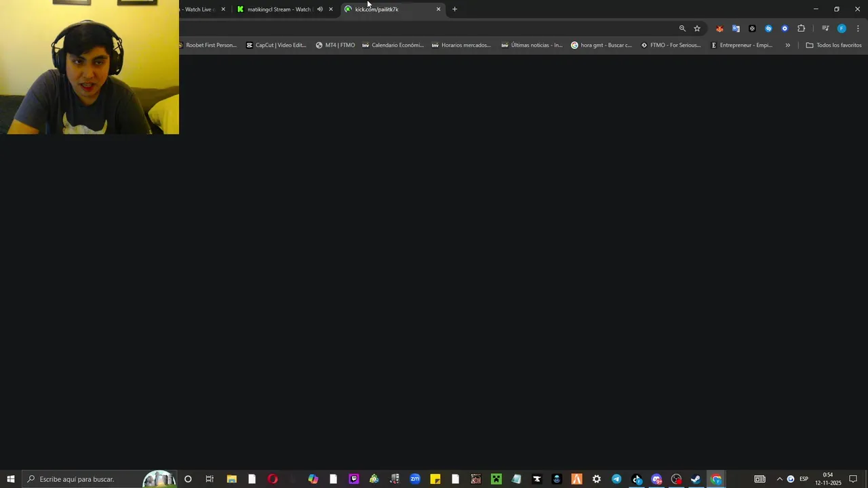Open the Roobet First Person bookmark
This screenshot has height=488, width=868.
pyautogui.click(x=209, y=45)
